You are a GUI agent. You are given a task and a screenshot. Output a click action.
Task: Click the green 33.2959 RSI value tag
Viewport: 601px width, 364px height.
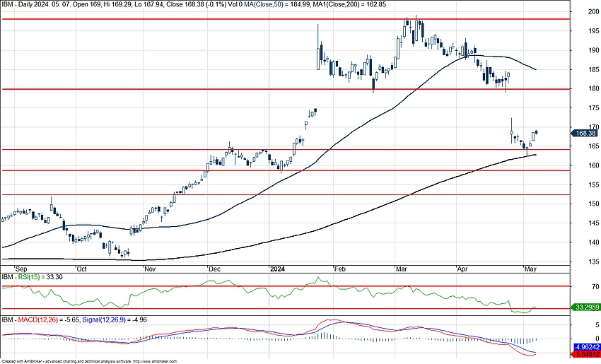point(584,307)
